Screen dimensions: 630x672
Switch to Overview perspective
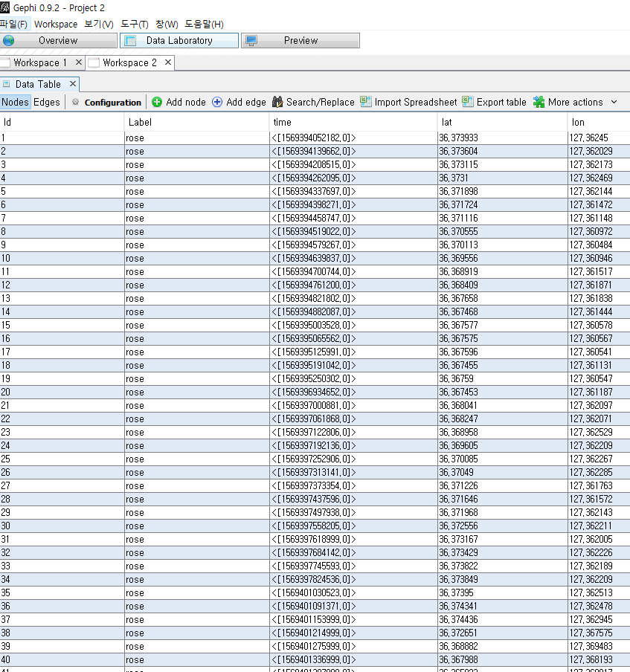tap(58, 41)
